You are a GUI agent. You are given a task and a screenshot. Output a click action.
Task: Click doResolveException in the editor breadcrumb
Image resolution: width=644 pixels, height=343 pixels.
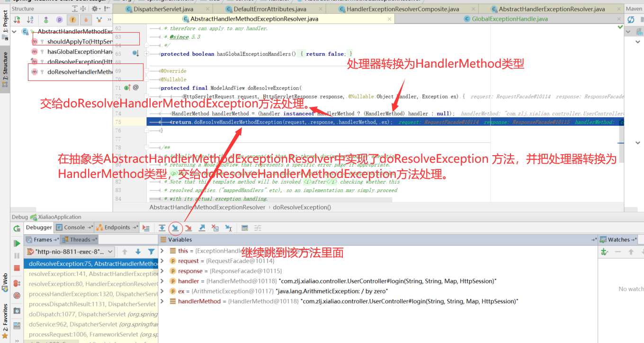[302, 207]
